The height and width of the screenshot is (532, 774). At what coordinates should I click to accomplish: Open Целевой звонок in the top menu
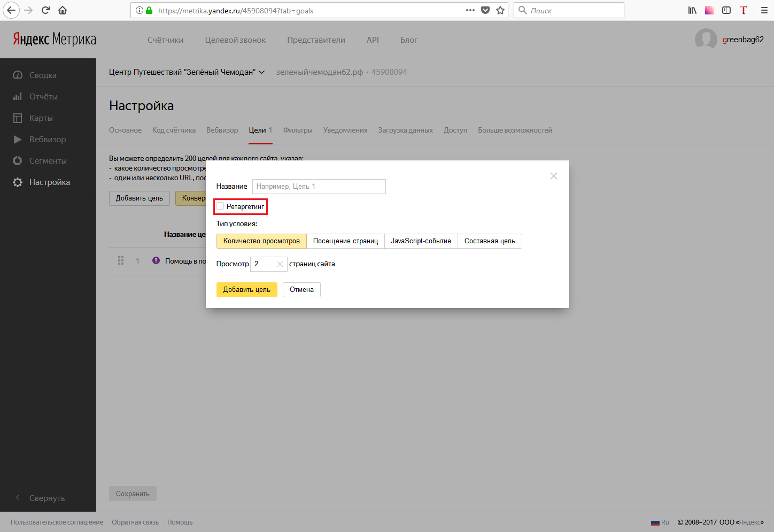[x=235, y=40]
